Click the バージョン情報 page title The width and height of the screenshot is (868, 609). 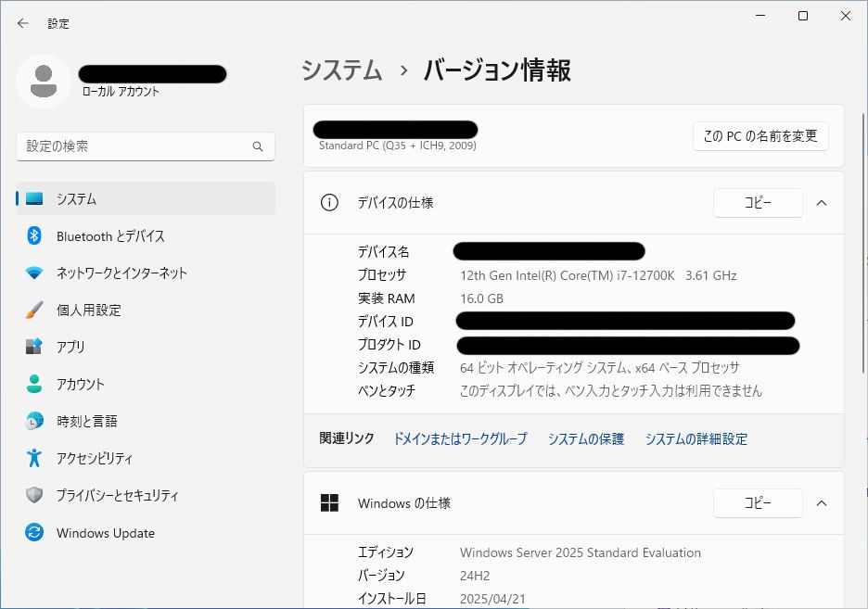[x=497, y=70]
